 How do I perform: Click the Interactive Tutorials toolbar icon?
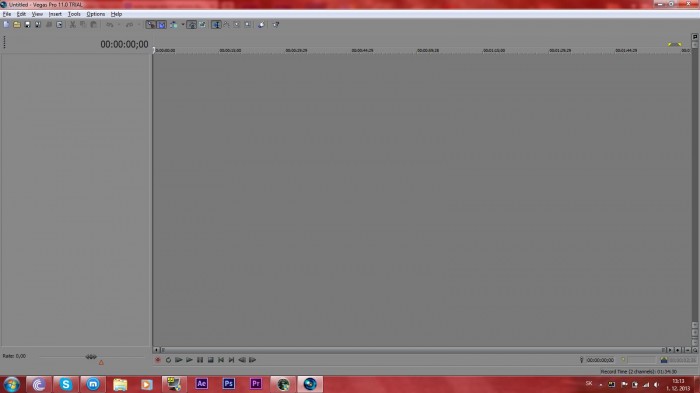click(261, 25)
